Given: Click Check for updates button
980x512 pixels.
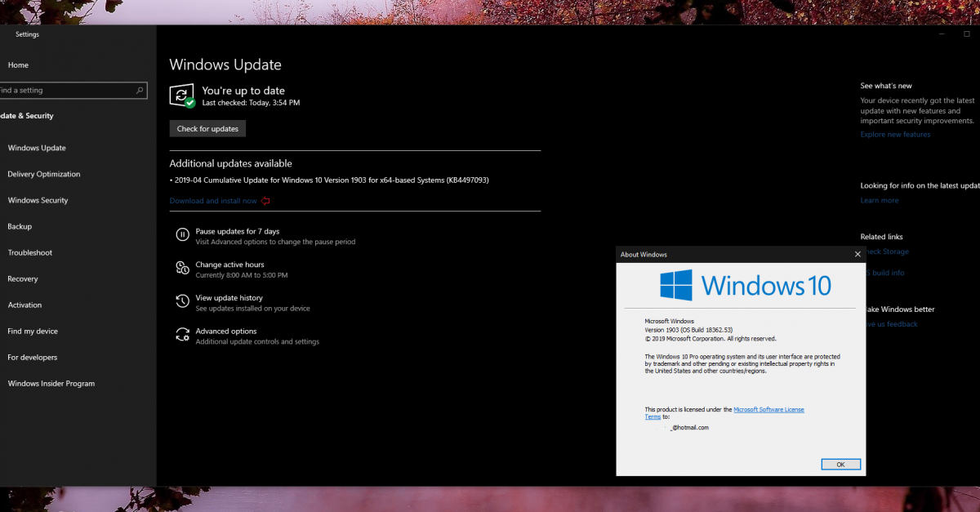Looking at the screenshot, I should coord(207,129).
